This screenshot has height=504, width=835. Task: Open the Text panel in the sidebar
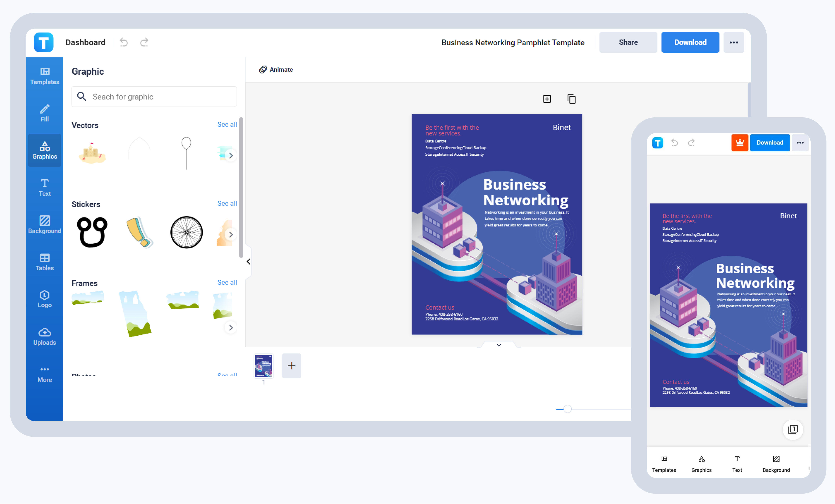point(44,187)
